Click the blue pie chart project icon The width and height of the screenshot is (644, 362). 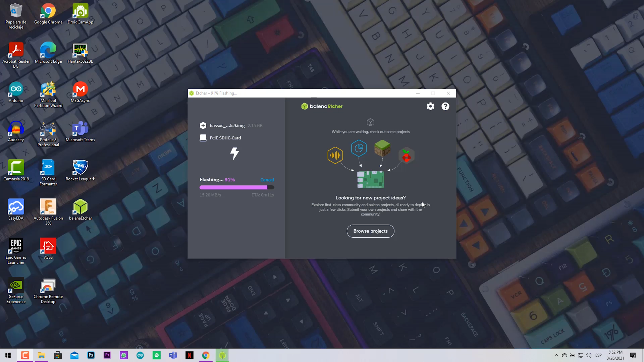pyautogui.click(x=359, y=148)
